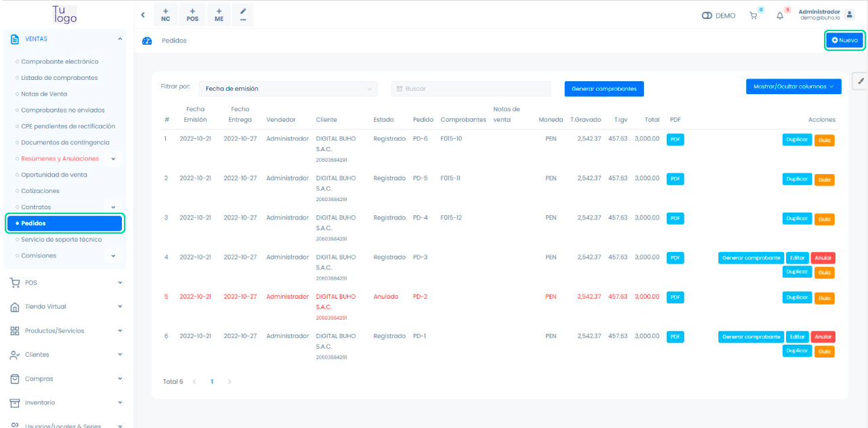Click the Buscar date search field
This screenshot has width=868, height=428.
click(471, 89)
